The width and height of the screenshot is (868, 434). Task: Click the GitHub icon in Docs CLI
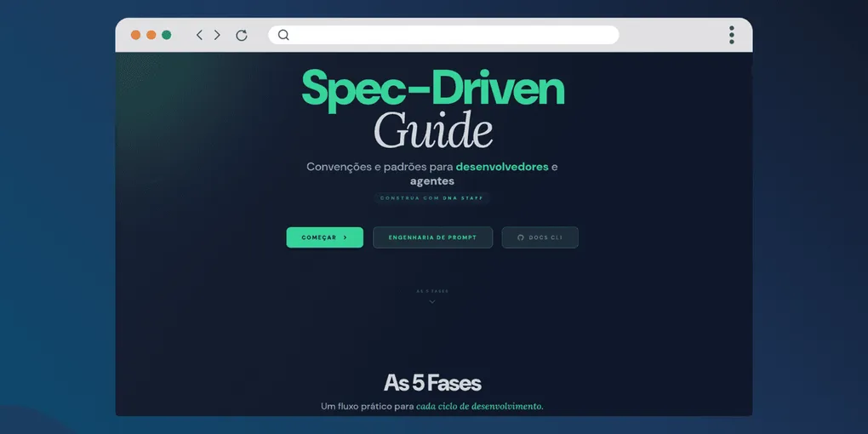click(520, 237)
